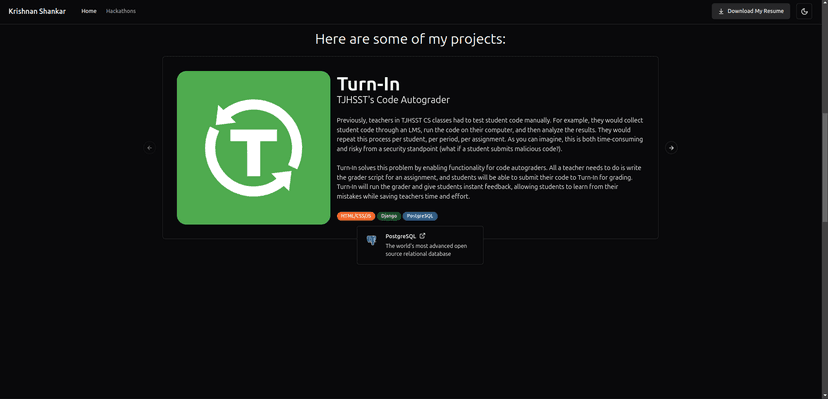Go to the next project with the right arrow

pos(671,148)
